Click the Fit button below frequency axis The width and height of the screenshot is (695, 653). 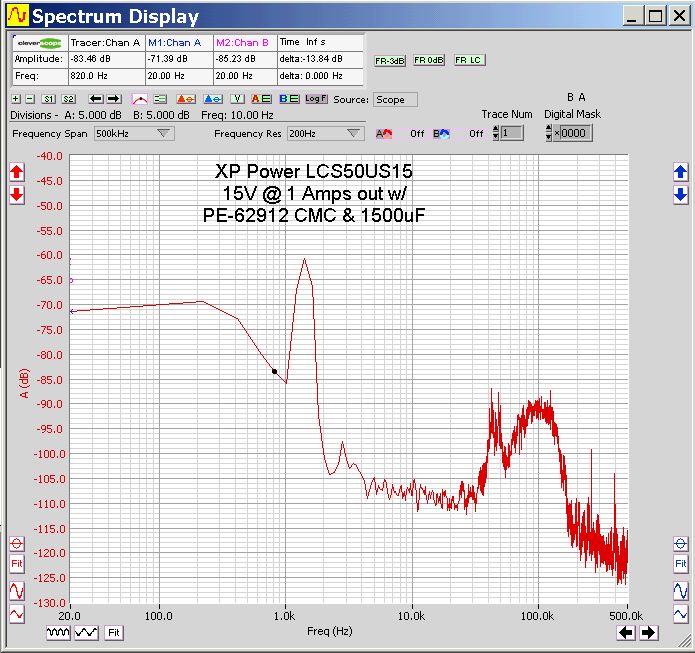(x=114, y=633)
